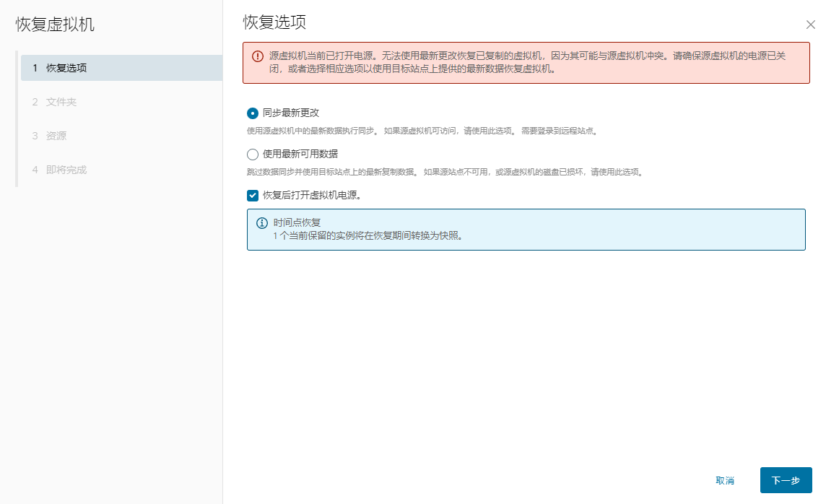This screenshot has width=826, height=504.
Task: Click the 恢复选项 page heading
Action: (274, 22)
